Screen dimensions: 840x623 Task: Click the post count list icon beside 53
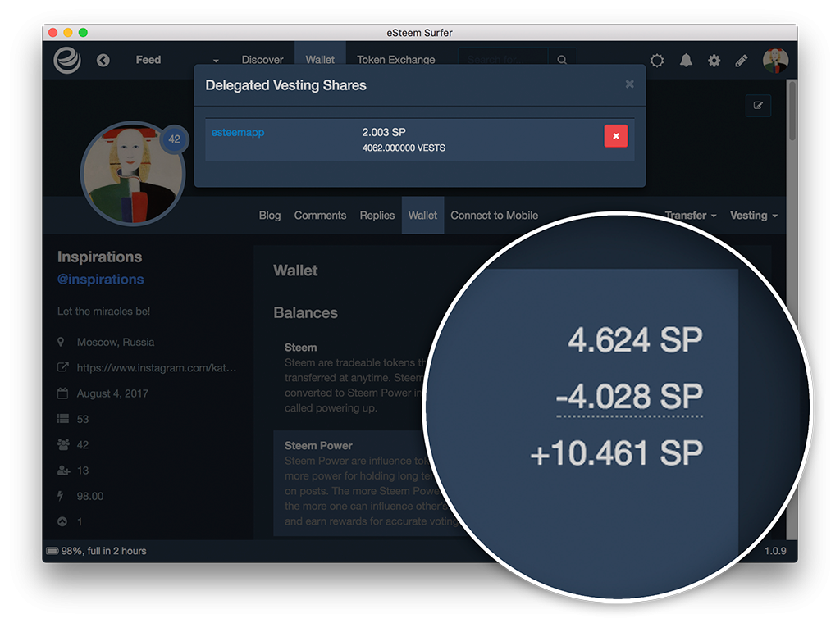(x=63, y=419)
